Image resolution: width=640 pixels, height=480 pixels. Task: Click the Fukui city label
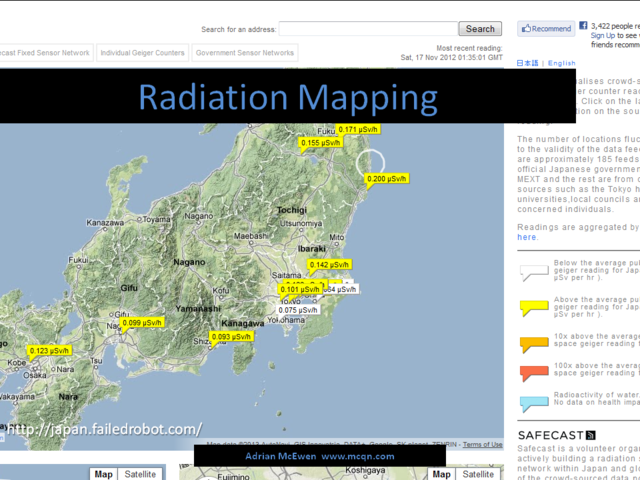click(78, 260)
